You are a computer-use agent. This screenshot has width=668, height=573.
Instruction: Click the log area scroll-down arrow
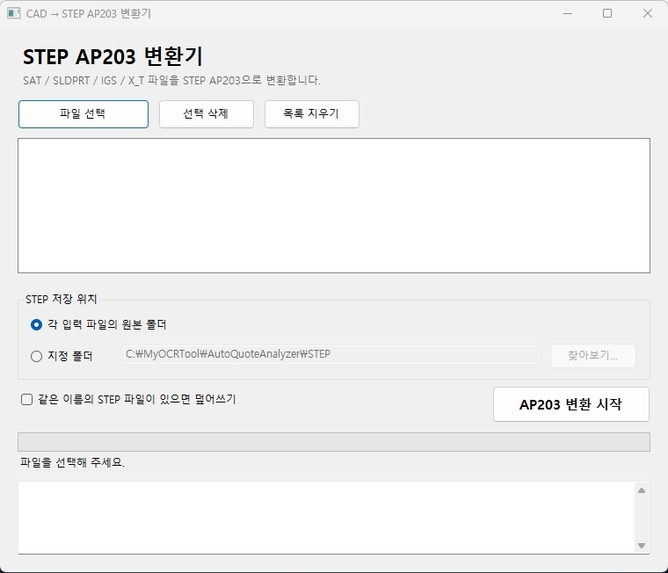pyautogui.click(x=642, y=545)
